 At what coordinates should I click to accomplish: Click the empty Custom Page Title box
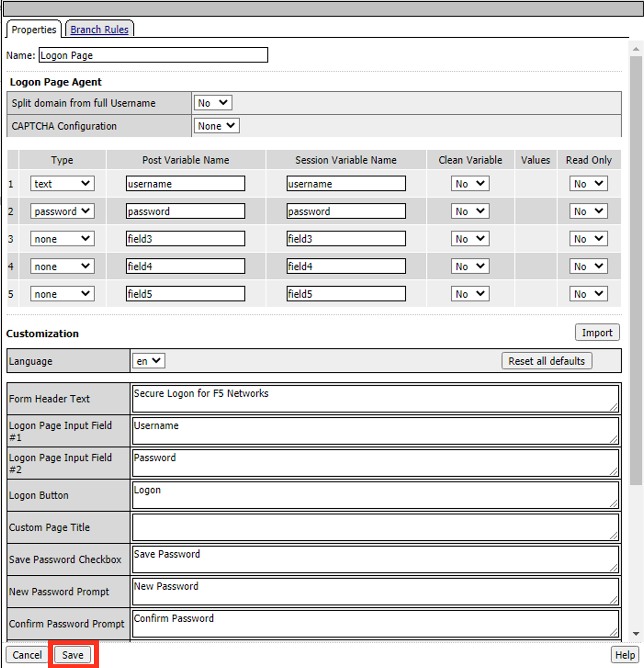pyautogui.click(x=375, y=527)
